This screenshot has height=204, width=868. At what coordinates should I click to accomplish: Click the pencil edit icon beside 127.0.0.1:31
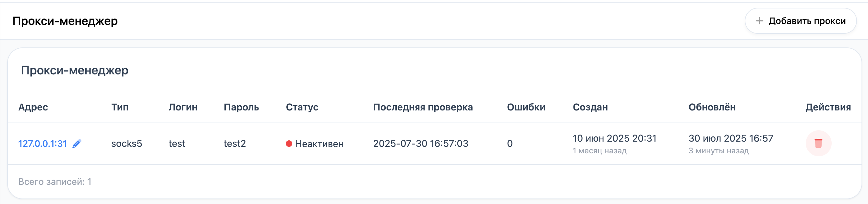click(x=77, y=144)
